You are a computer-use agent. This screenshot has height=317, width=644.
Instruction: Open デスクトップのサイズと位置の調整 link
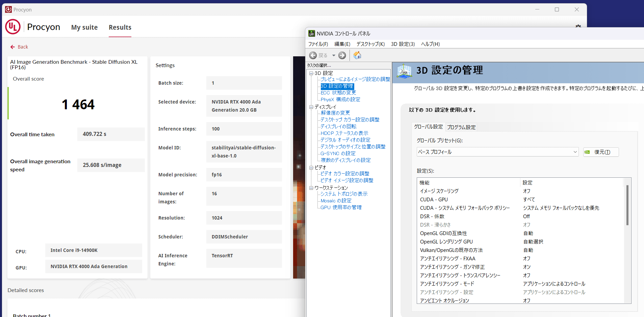pyautogui.click(x=353, y=147)
